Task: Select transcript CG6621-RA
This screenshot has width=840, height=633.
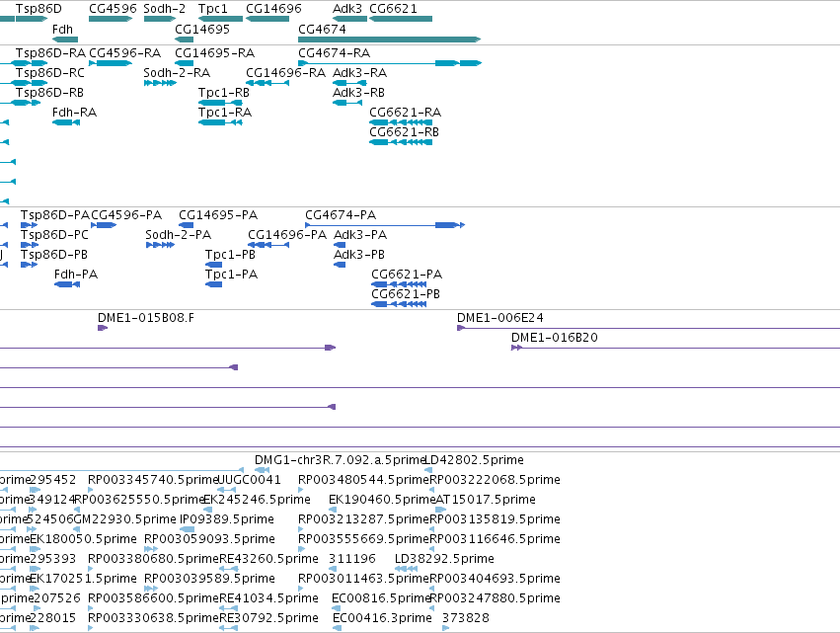Action: (406, 113)
